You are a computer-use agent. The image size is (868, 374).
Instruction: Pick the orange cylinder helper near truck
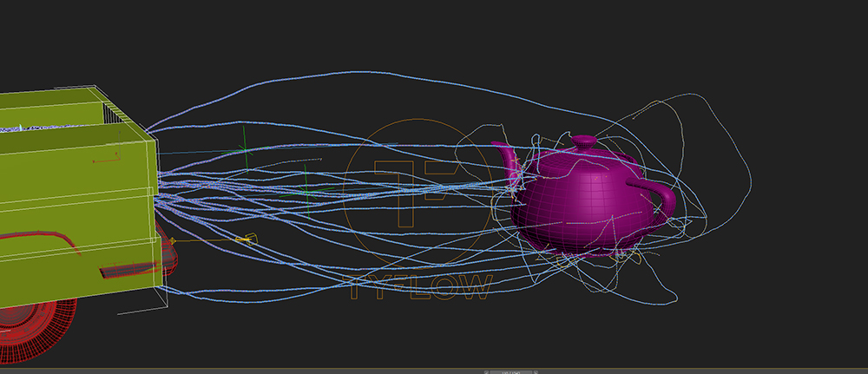[x=249, y=238]
